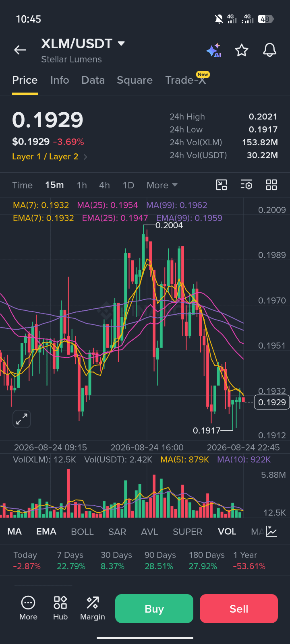Tap the 24h Vol(XLM) value 153.82M
This screenshot has width=290, height=644.
click(260, 142)
